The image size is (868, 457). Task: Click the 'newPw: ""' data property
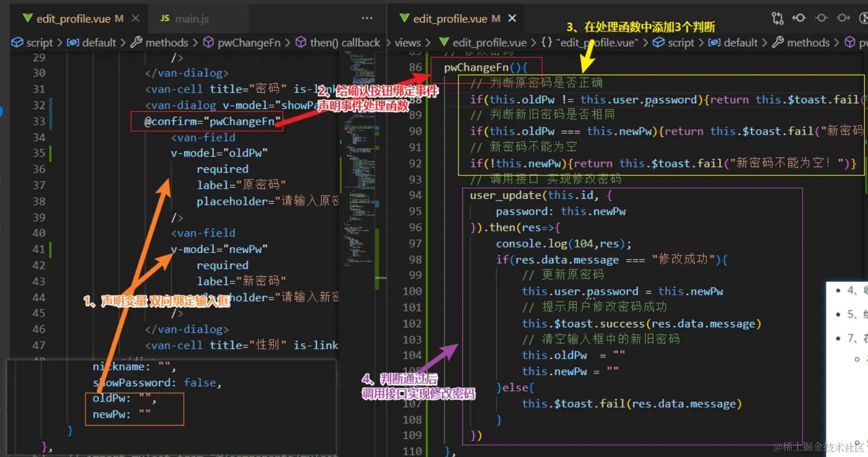pos(122,414)
